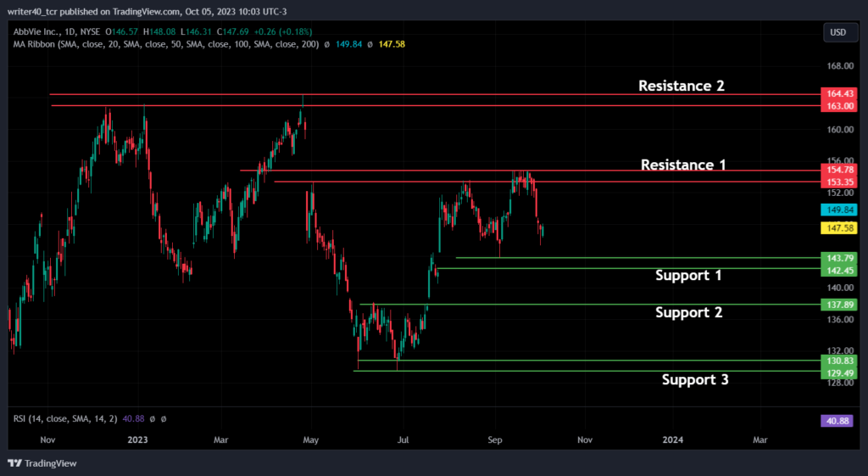The height and width of the screenshot is (476, 868).
Task: Click the 149.84 value in MA Ribbon legend
Action: coord(348,44)
